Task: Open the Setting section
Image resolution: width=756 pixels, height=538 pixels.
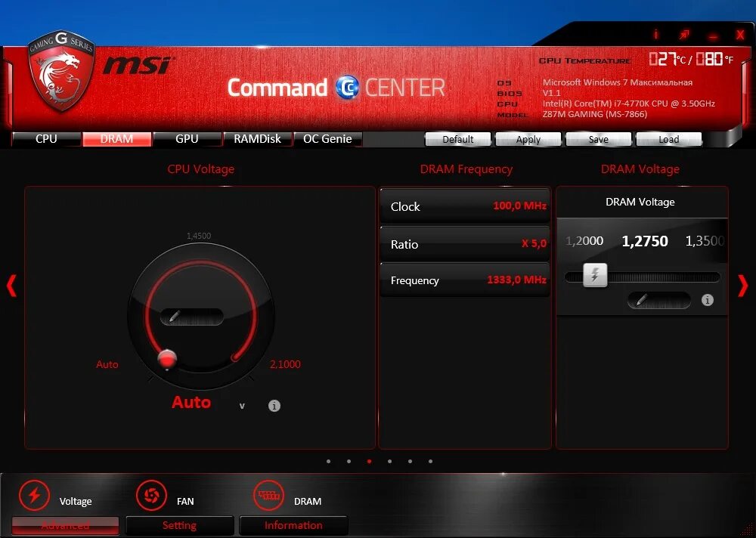Action: [x=179, y=525]
